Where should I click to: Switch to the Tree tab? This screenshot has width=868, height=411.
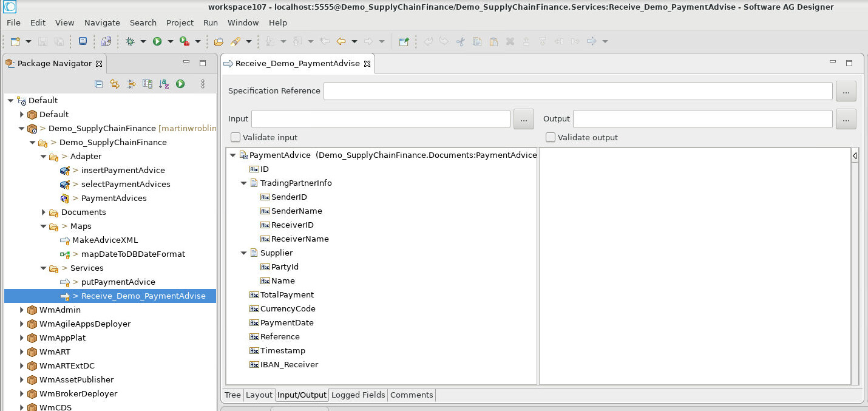[x=232, y=395]
